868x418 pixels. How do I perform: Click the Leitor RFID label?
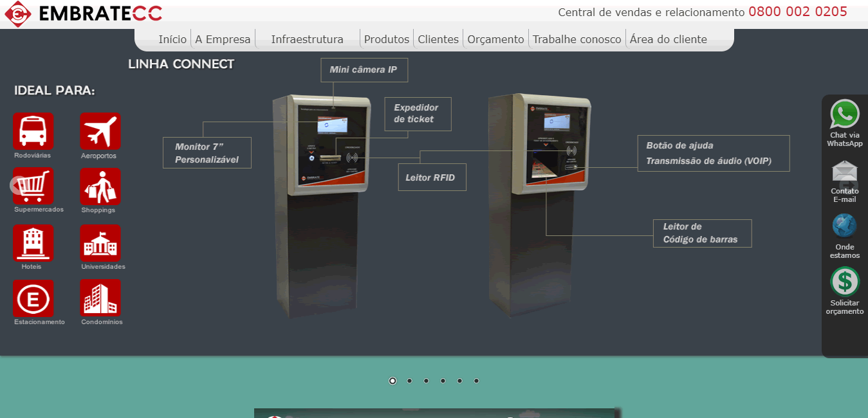432,177
